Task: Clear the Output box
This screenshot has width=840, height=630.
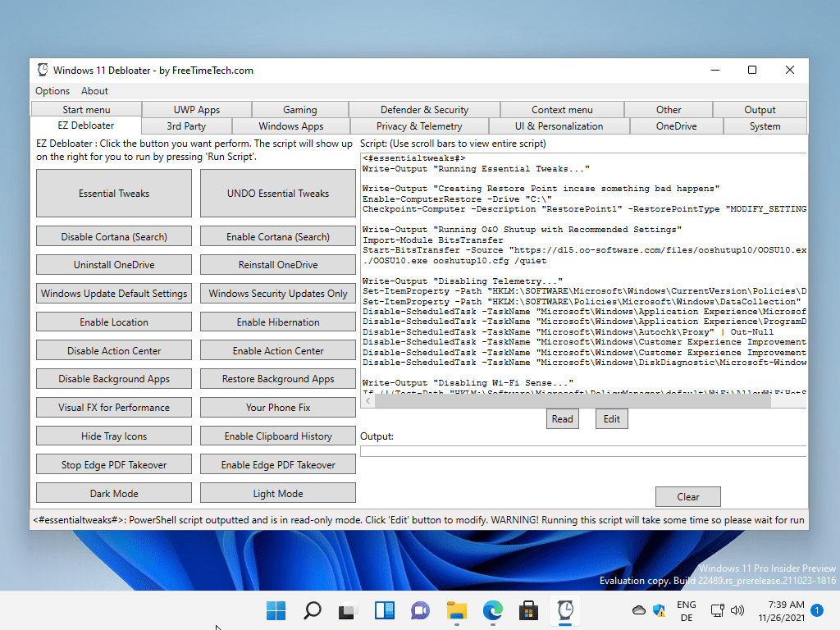Action: tap(687, 496)
